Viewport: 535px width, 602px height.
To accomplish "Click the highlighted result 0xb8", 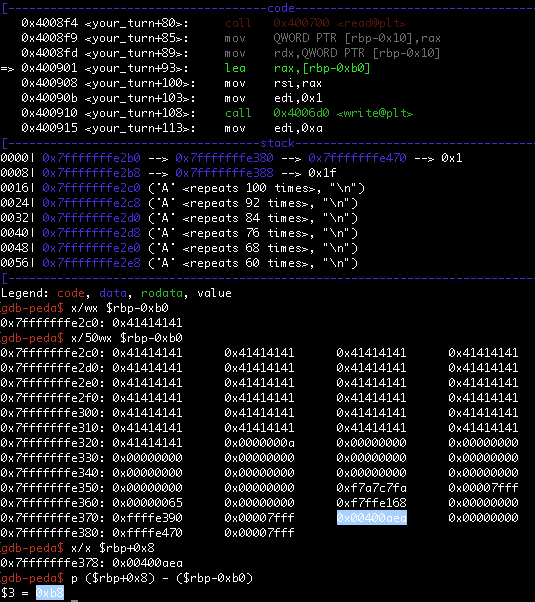I will click(x=50, y=593).
